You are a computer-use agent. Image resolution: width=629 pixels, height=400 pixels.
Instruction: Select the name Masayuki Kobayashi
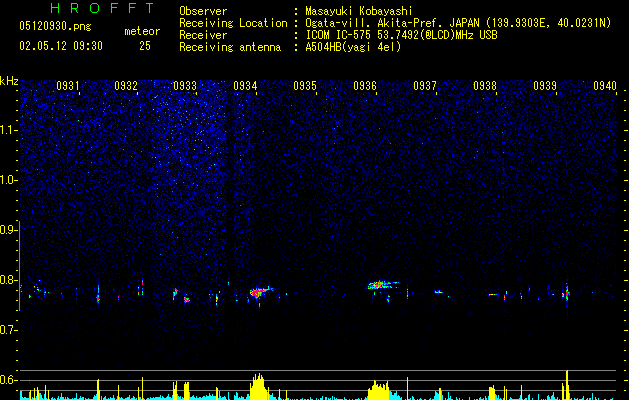tap(359, 11)
